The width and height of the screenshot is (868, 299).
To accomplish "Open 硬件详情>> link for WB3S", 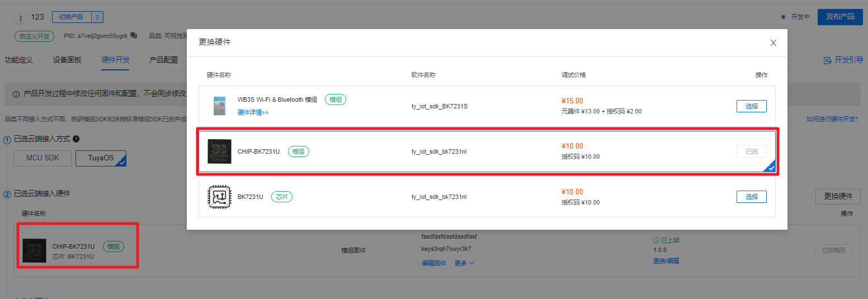I will 253,112.
